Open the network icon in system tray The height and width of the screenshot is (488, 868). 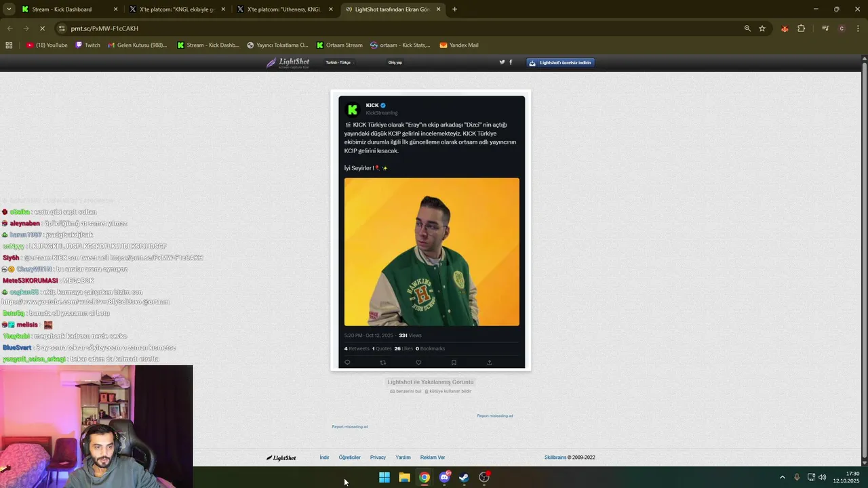[x=811, y=477]
